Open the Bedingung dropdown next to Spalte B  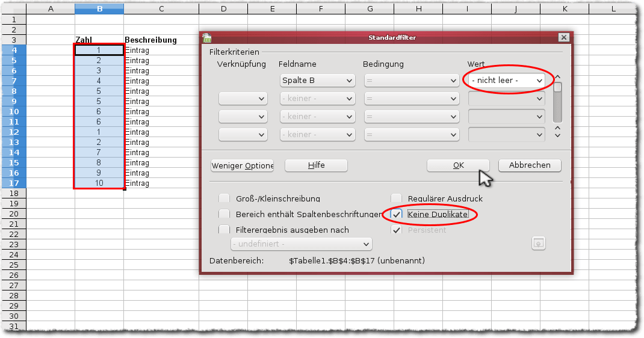tap(412, 81)
